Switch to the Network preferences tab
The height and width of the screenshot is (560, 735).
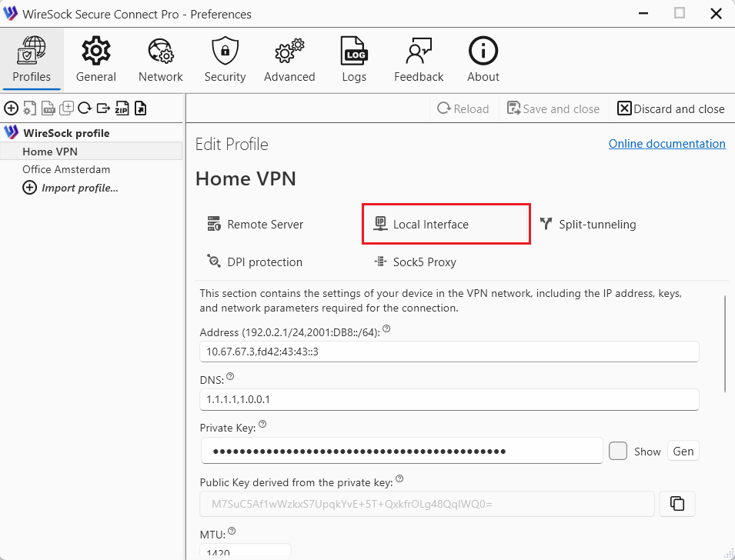(160, 58)
